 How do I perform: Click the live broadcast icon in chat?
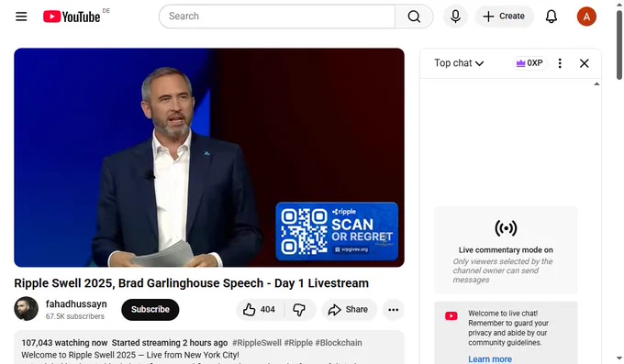click(506, 228)
